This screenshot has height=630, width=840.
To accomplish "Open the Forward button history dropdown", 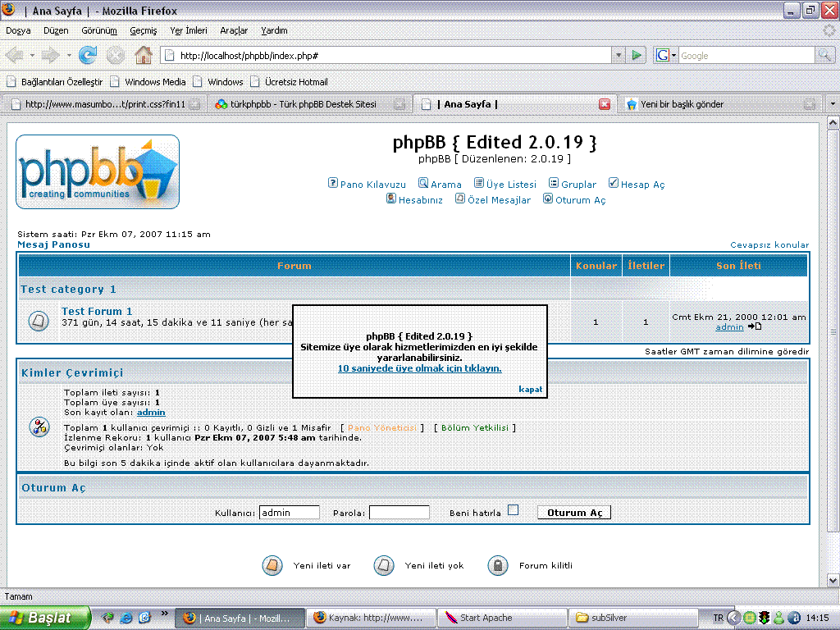I will (69, 55).
